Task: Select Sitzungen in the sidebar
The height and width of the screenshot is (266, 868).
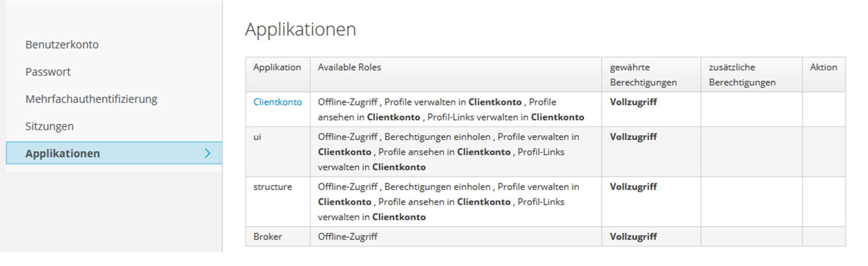Action: coord(49,126)
